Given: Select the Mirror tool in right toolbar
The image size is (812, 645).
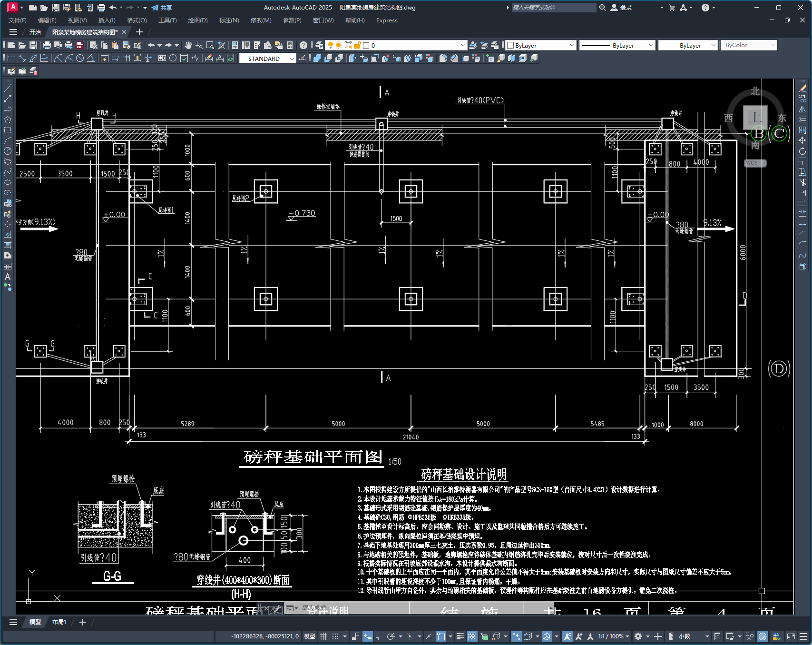Looking at the screenshot, I should (x=802, y=109).
